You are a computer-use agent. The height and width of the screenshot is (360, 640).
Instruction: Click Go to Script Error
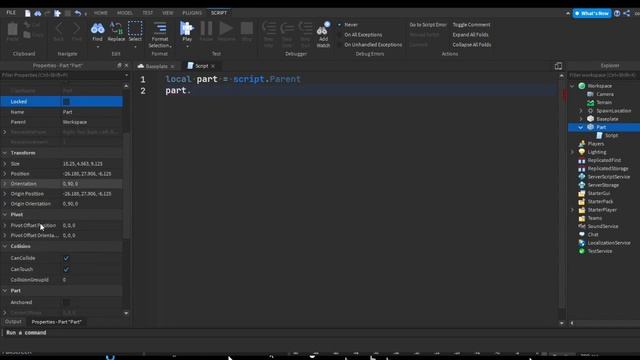click(x=428, y=24)
